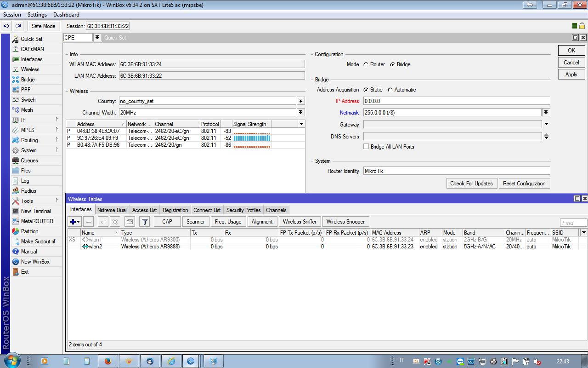Open the Settings menu
588x368 pixels.
pos(37,14)
